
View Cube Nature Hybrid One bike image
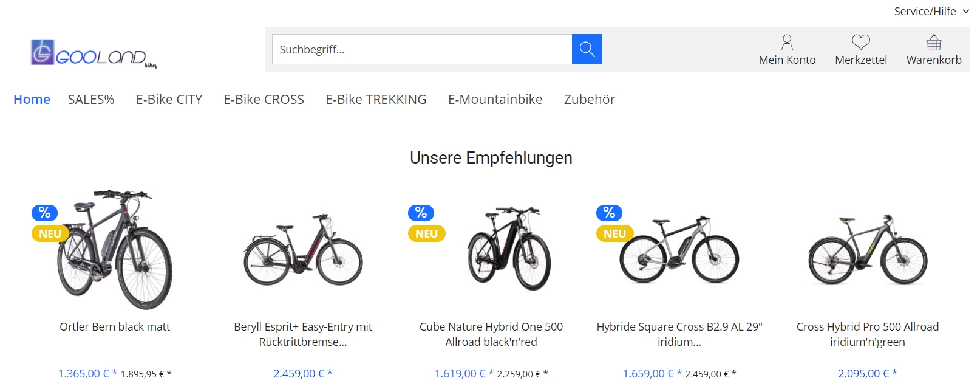pos(509,249)
